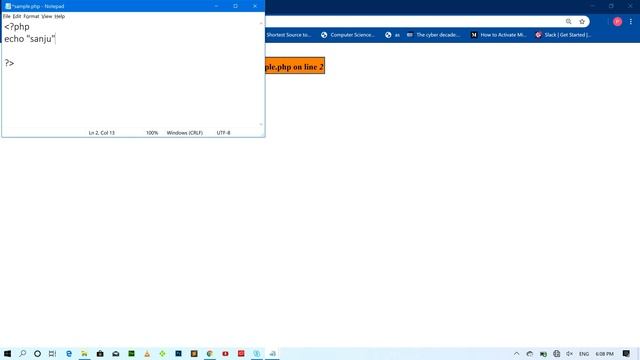Open the File menu in Notepad

pos(7,16)
